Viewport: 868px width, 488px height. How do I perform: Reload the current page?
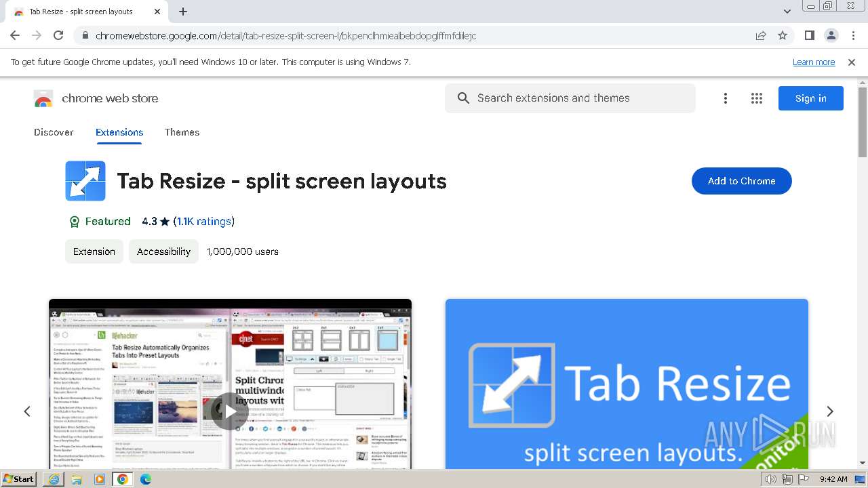pyautogui.click(x=58, y=36)
